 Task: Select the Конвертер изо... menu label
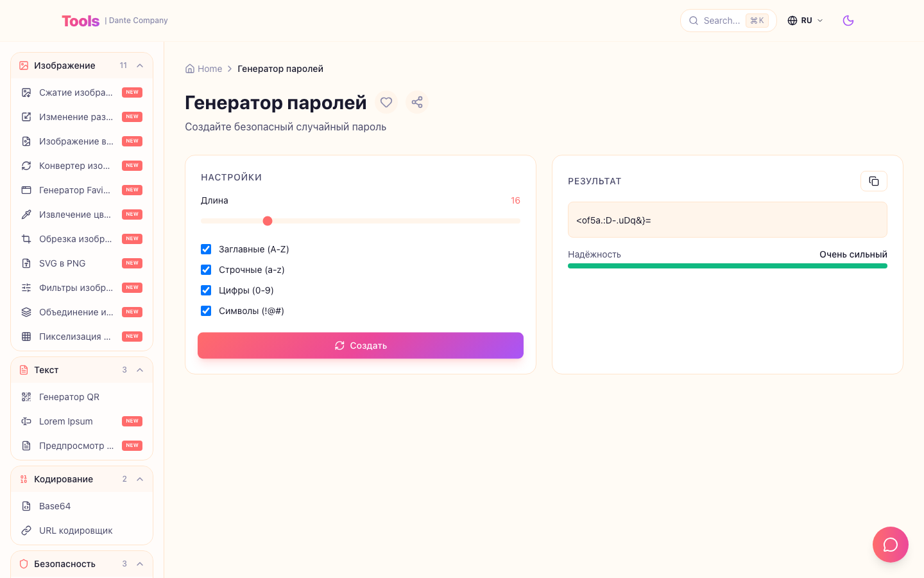point(74,166)
